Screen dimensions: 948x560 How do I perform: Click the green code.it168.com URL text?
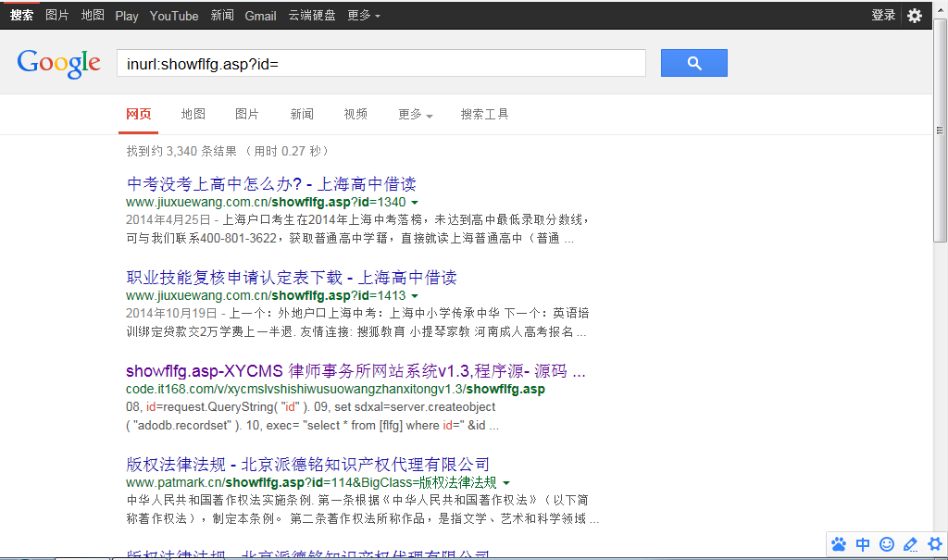(x=335, y=390)
